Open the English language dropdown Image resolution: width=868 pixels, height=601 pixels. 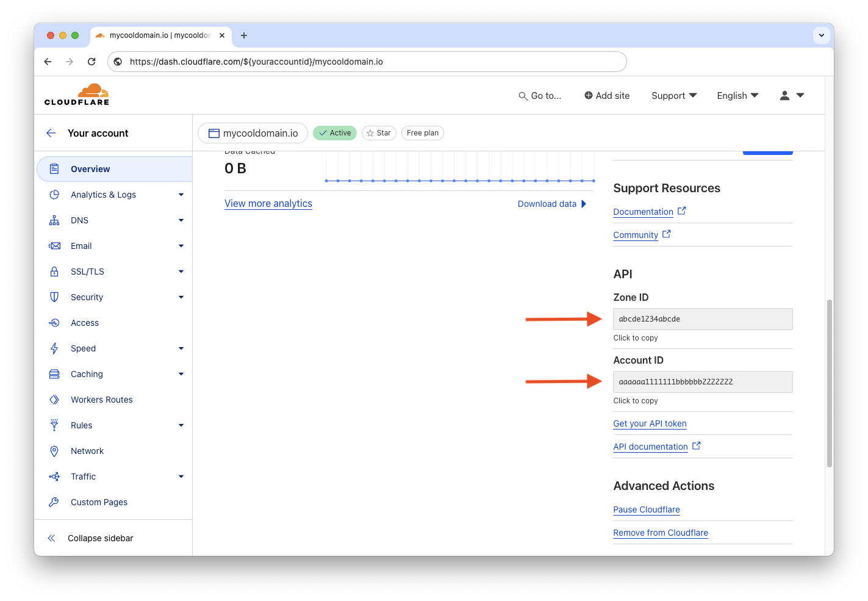(737, 96)
